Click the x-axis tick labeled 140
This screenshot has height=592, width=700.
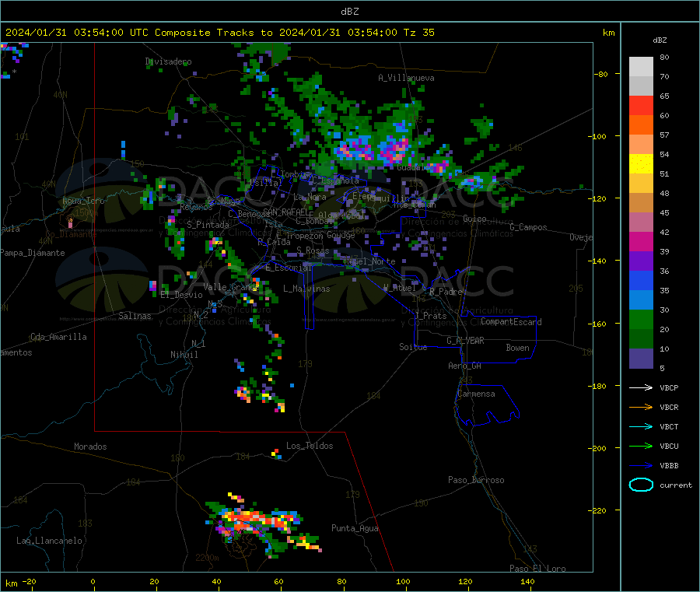527,581
